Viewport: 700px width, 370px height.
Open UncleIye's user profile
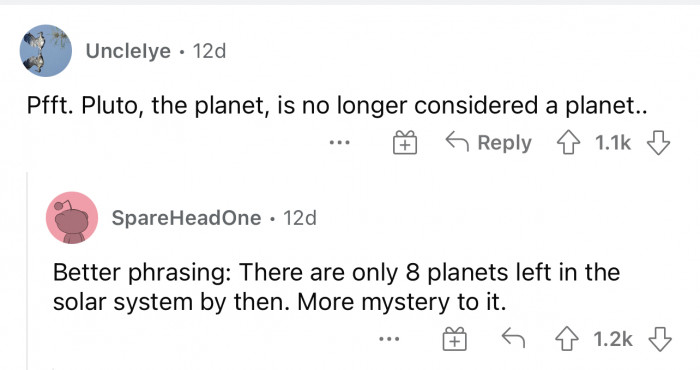tap(128, 51)
